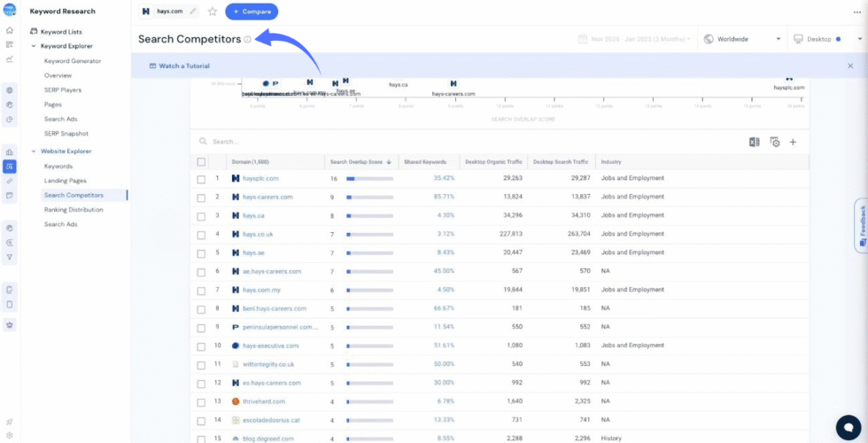868x443 pixels.
Task: Tick the checkbox for haysplc.com row
Action: pos(201,178)
